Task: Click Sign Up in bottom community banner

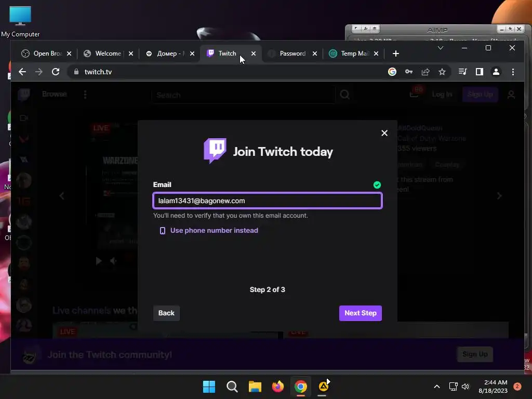Action: point(475,354)
